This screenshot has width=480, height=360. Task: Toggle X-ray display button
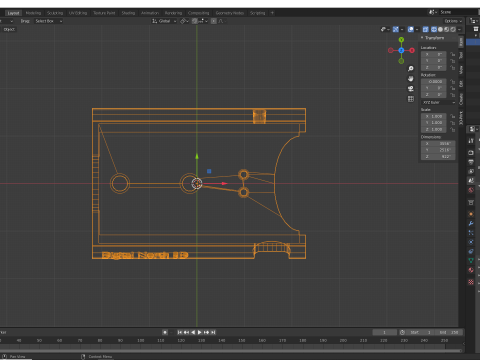tap(425, 29)
